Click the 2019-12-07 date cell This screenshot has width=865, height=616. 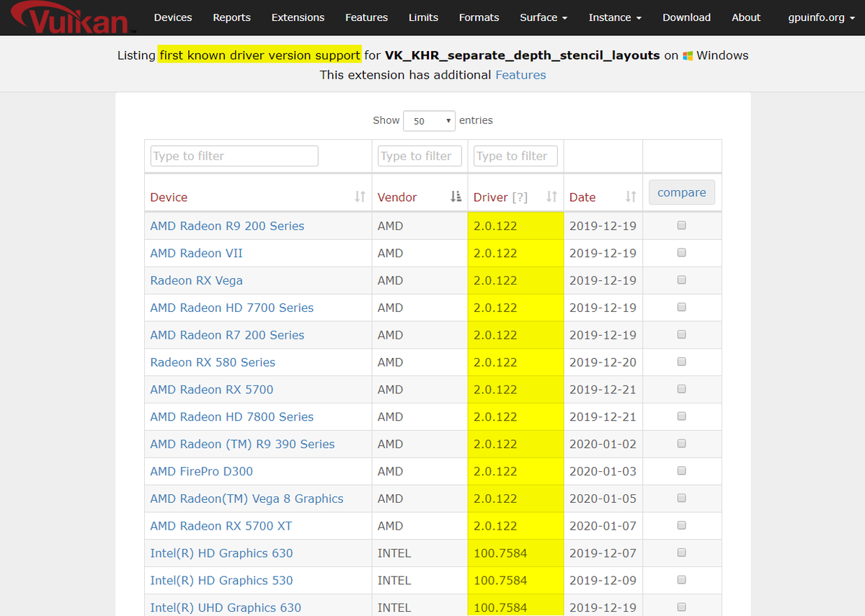[603, 553]
